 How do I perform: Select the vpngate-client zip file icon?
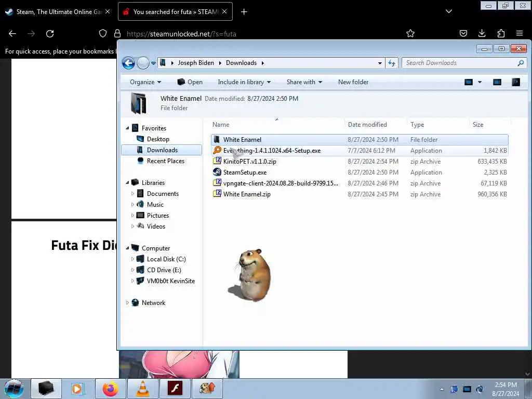coord(217,183)
